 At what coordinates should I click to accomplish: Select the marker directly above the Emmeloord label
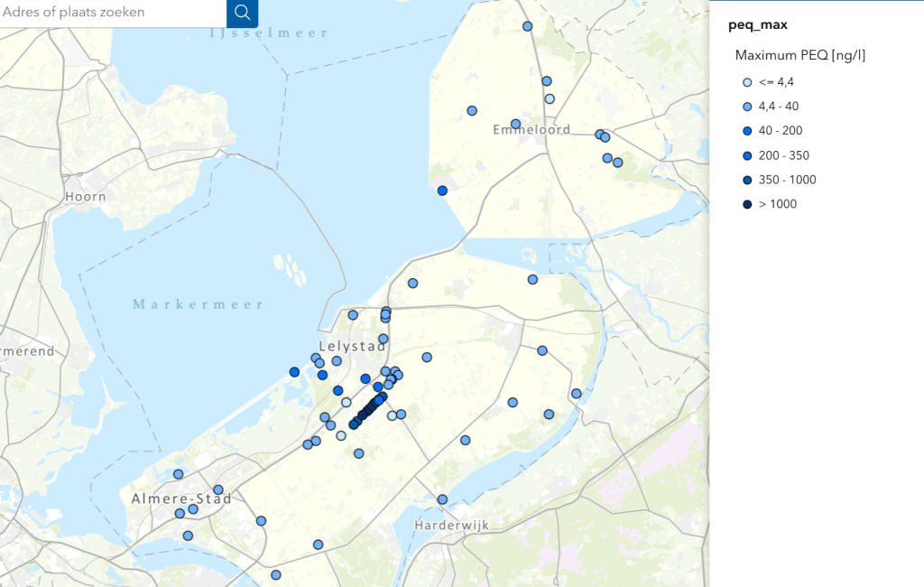tap(515, 124)
